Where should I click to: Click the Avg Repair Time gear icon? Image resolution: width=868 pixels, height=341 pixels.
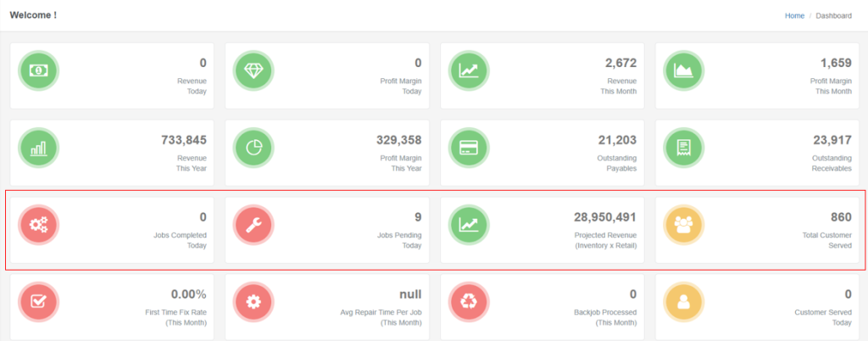[x=253, y=302]
